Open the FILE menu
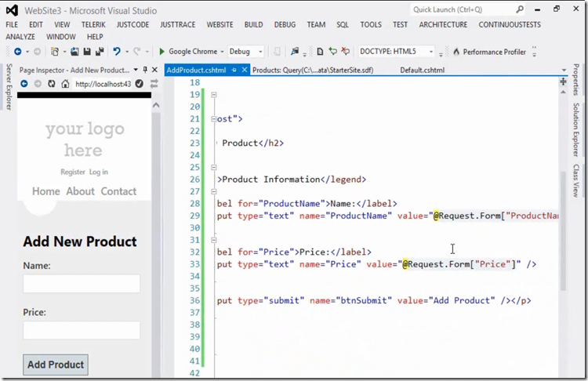Viewport: 588px width, 381px height. click(12, 25)
